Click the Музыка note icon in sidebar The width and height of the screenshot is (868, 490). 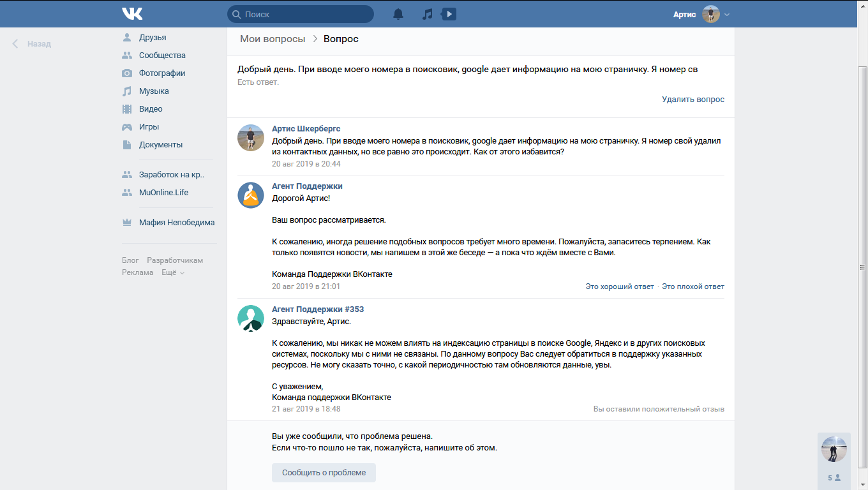click(x=127, y=91)
